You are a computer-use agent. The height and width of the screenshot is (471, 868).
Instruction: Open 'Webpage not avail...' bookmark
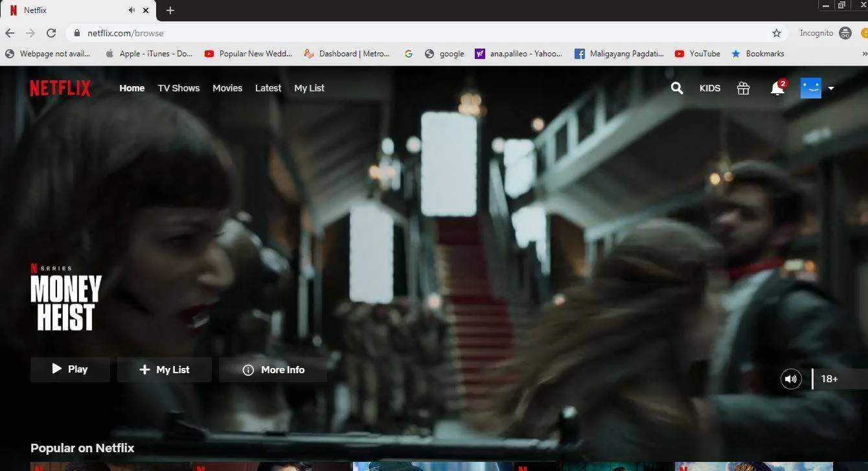click(x=48, y=54)
